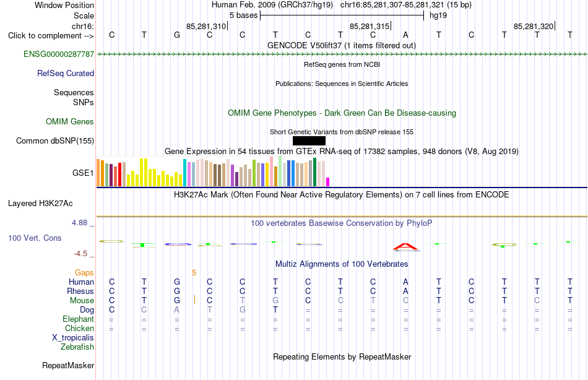588x380 pixels.
Task: Click the 4.88 PhyloP upper scale value
Action: coord(79,223)
